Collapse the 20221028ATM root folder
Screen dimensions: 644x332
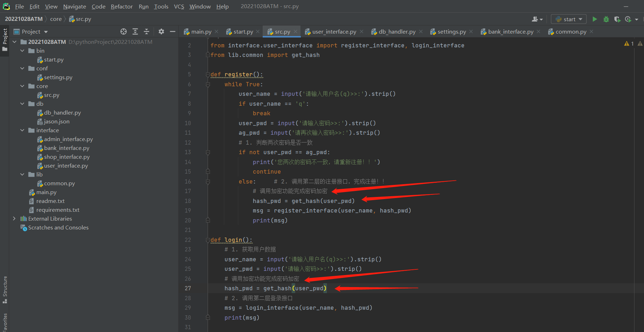click(x=14, y=42)
